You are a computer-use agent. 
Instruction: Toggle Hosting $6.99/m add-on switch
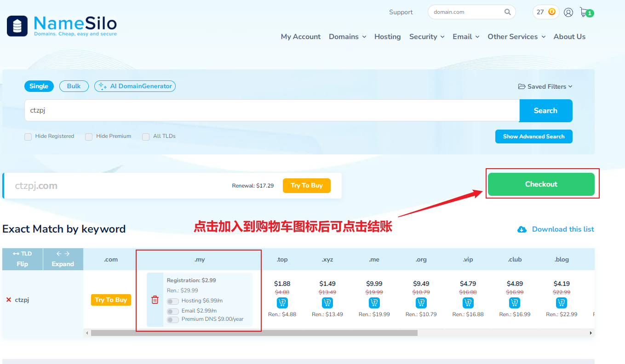[173, 301]
